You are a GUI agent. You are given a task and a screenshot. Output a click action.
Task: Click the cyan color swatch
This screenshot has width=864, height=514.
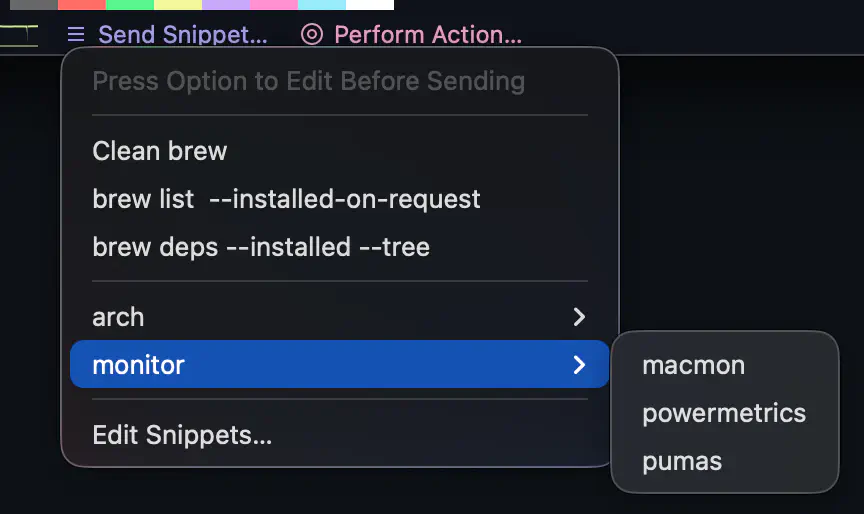(322, 4)
